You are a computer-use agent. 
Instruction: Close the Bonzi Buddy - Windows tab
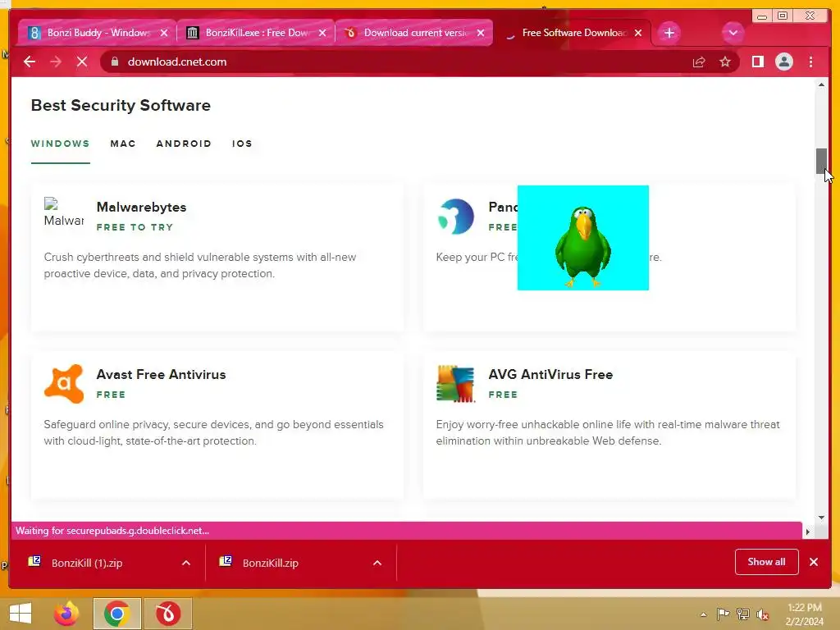click(164, 33)
